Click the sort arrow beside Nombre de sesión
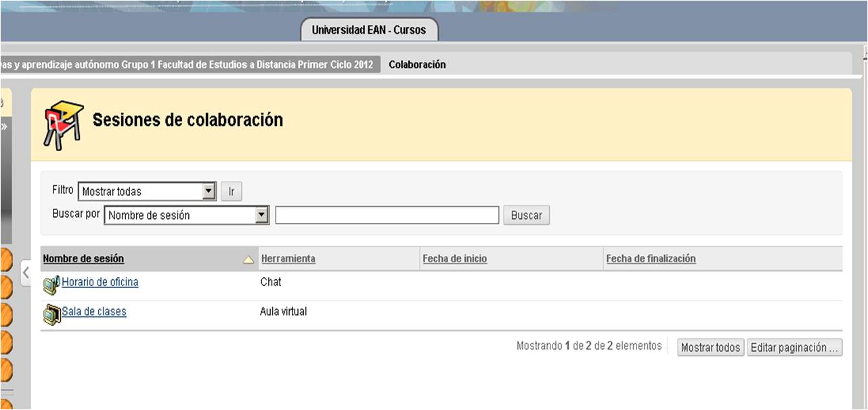Screen dimensions: 868x410 [248, 260]
